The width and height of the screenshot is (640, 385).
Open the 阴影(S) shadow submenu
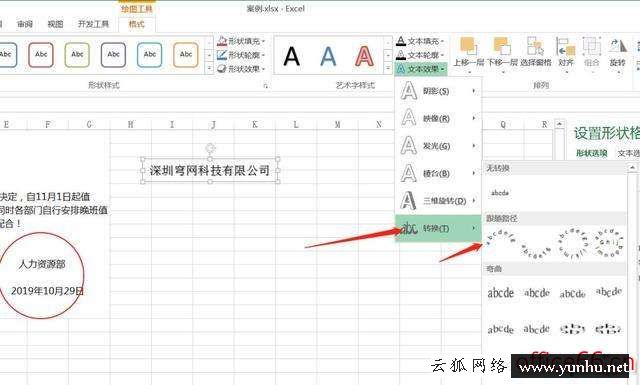point(438,91)
